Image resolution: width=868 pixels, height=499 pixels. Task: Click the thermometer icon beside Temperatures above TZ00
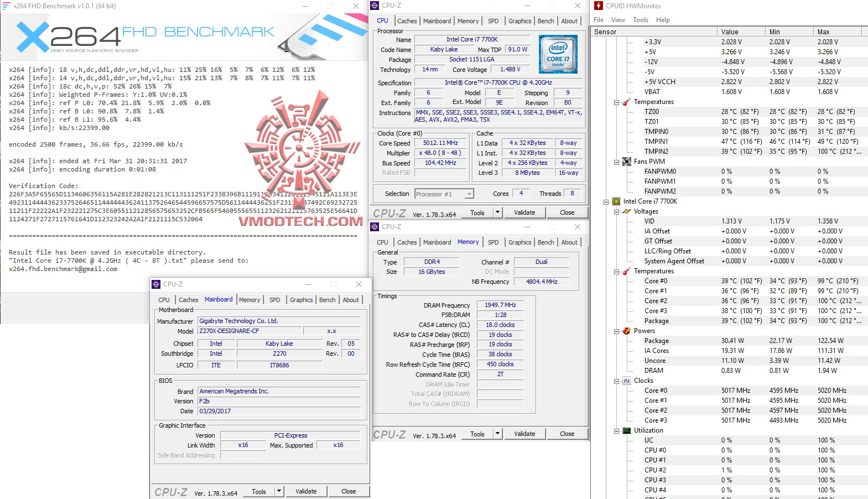[627, 102]
